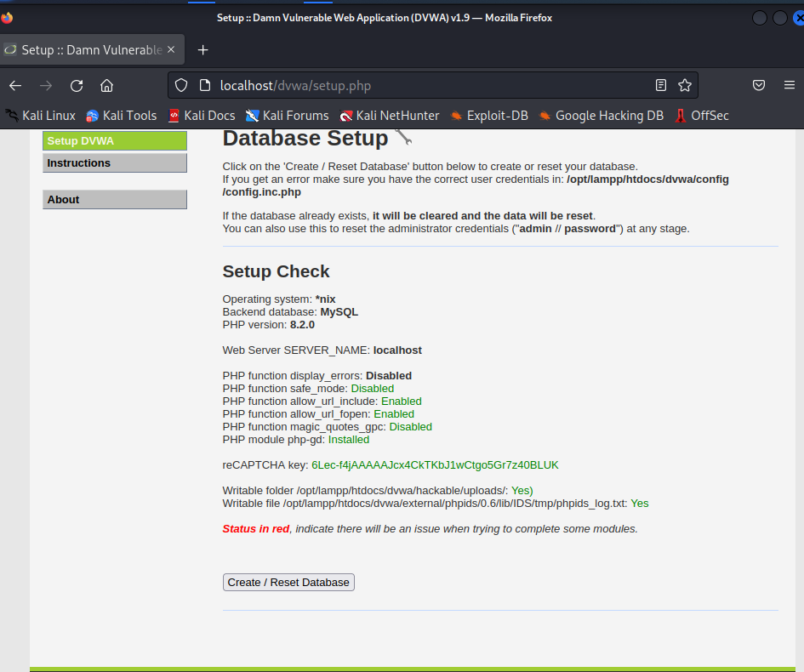
Task: Click the Database Setup heading
Action: point(305,139)
